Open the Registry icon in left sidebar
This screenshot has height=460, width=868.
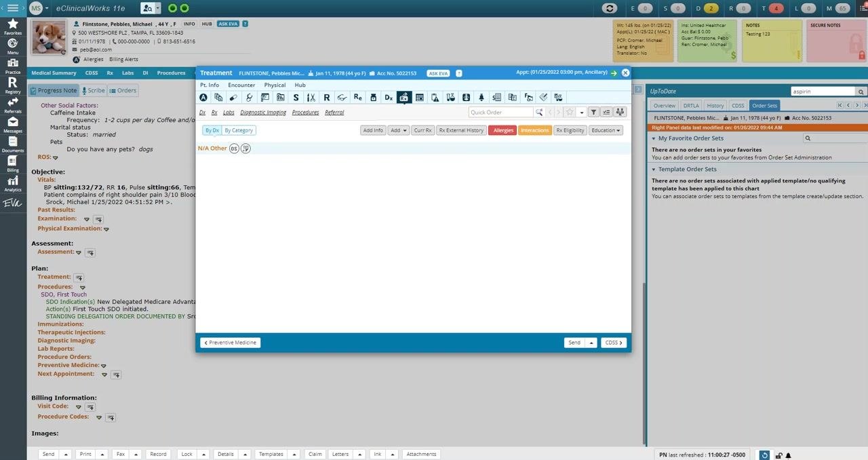[x=12, y=85]
